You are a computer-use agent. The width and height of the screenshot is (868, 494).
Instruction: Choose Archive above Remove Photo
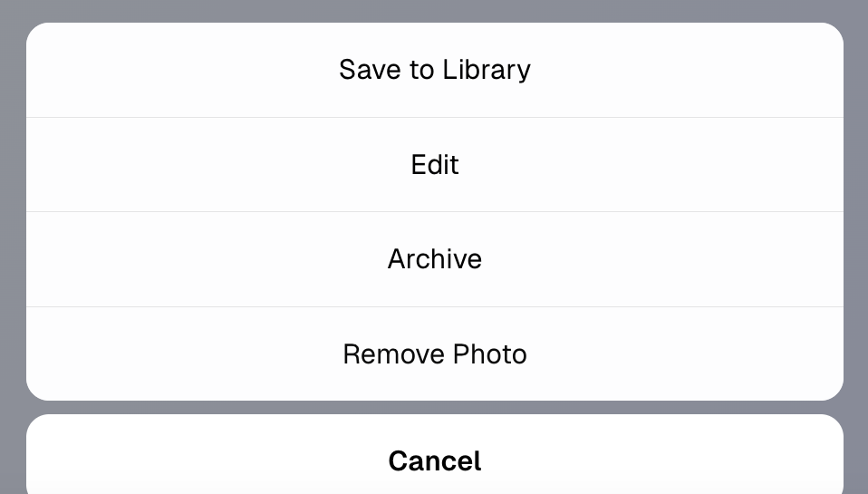435,259
